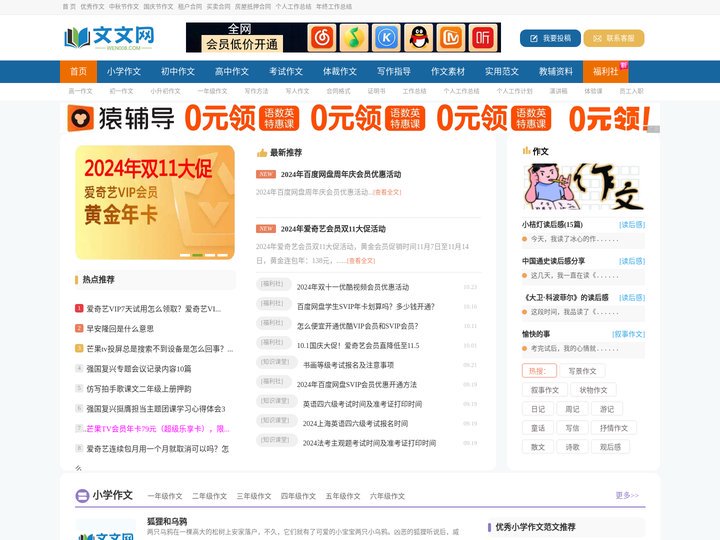Open the pink 芒果TV会员年卡79元 link
Screen dimensions: 720x540
point(158,428)
